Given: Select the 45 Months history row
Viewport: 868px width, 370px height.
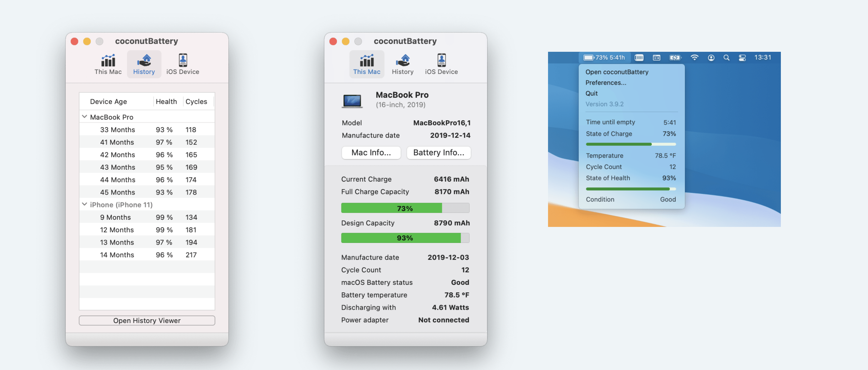Looking at the screenshot, I should click(147, 192).
